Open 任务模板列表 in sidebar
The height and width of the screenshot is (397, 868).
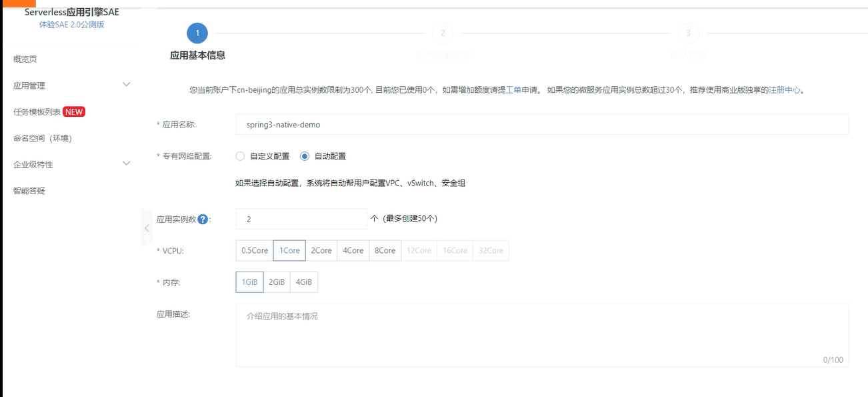[37, 111]
